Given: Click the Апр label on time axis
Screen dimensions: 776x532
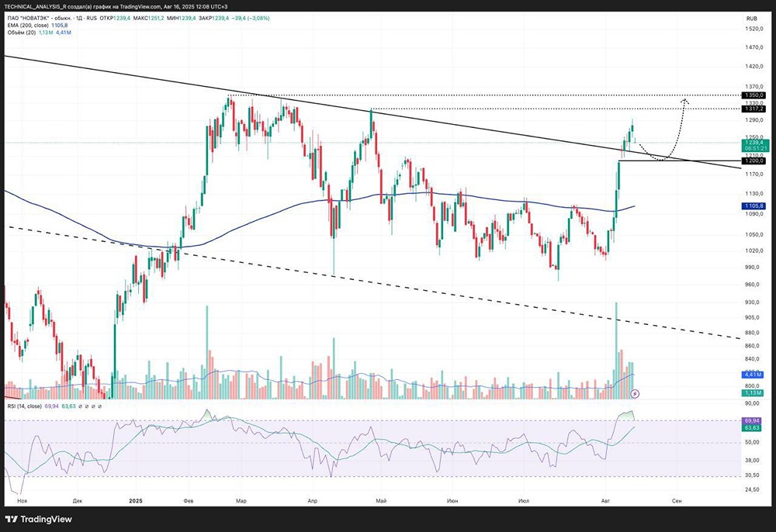Looking at the screenshot, I should (x=312, y=501).
